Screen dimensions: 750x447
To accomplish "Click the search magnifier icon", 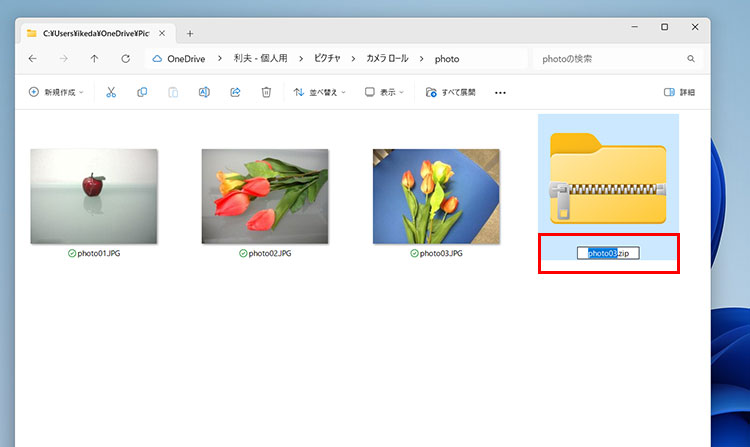I will (x=691, y=59).
